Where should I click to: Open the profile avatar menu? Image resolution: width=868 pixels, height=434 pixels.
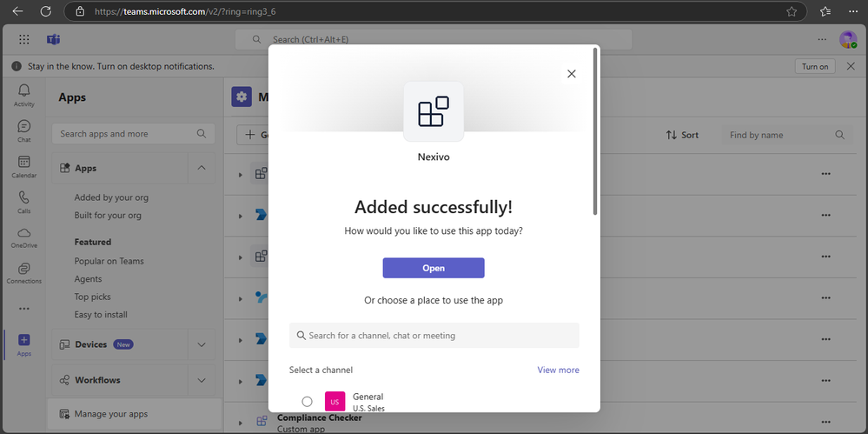(847, 39)
